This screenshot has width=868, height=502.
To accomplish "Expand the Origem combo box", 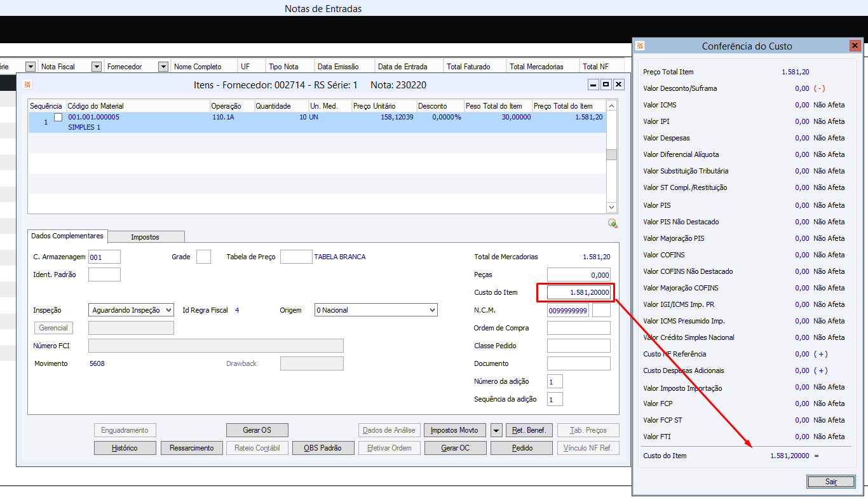I will coord(432,310).
